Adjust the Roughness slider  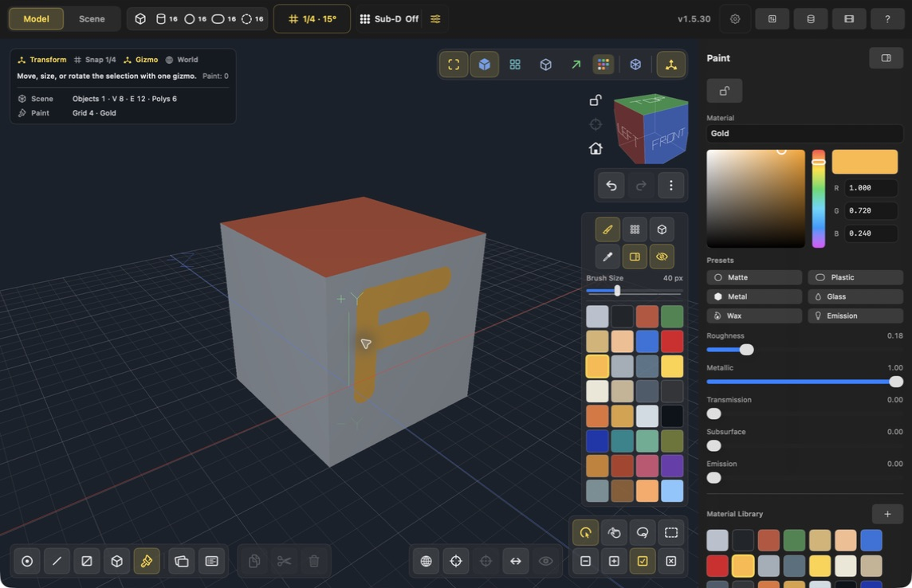click(804, 349)
